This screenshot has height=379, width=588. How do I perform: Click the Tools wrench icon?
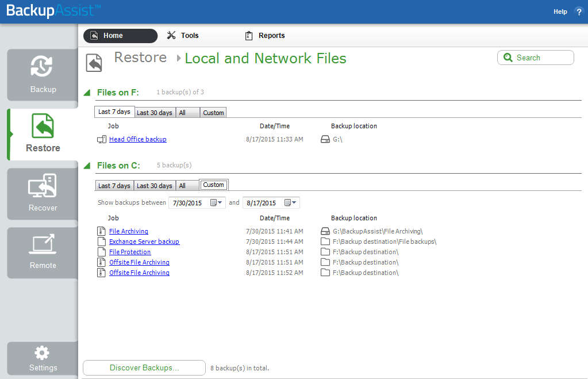(171, 35)
